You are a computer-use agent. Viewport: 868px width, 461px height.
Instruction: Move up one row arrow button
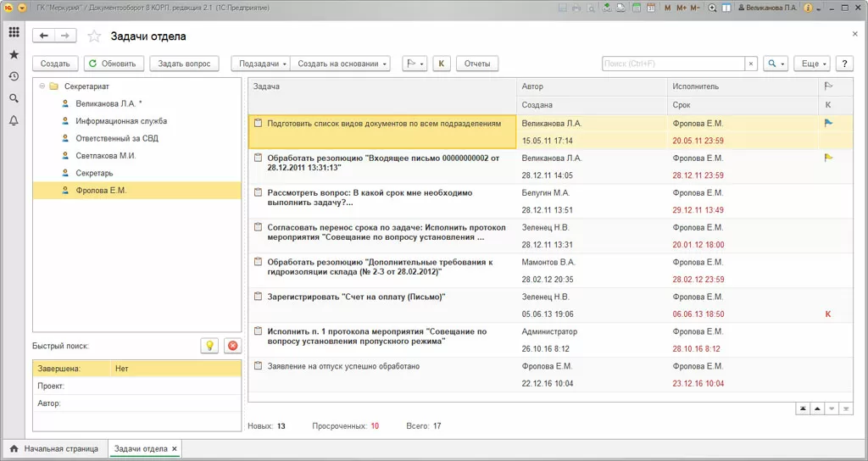coord(817,409)
